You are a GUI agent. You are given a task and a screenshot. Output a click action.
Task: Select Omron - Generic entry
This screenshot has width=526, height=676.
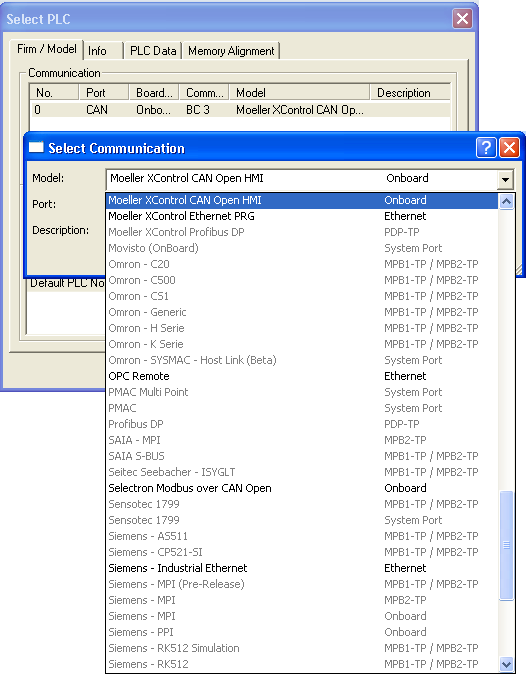302,312
